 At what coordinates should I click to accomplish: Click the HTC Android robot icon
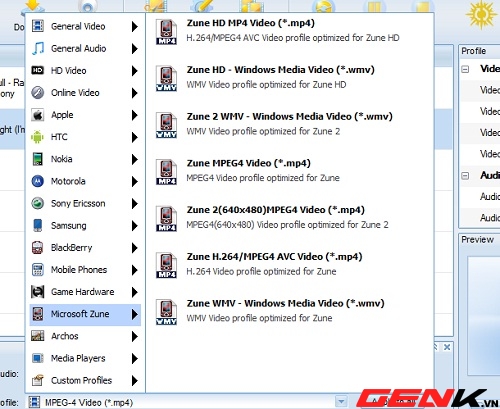(38, 137)
